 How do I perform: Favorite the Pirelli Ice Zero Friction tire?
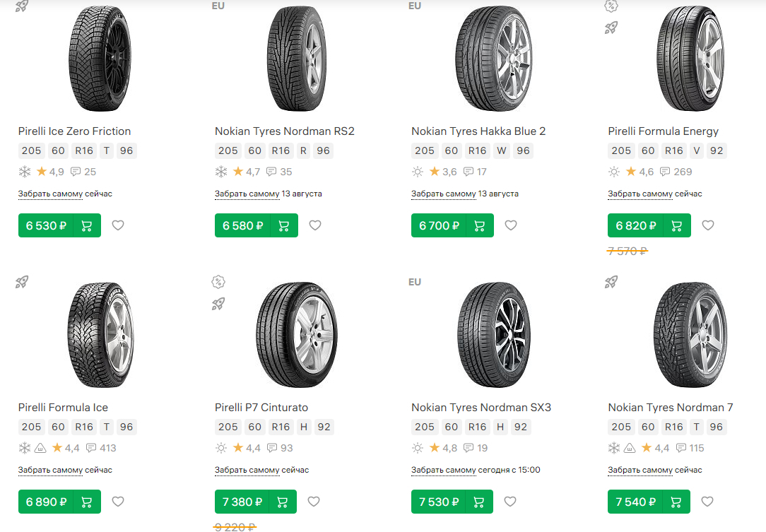118,225
